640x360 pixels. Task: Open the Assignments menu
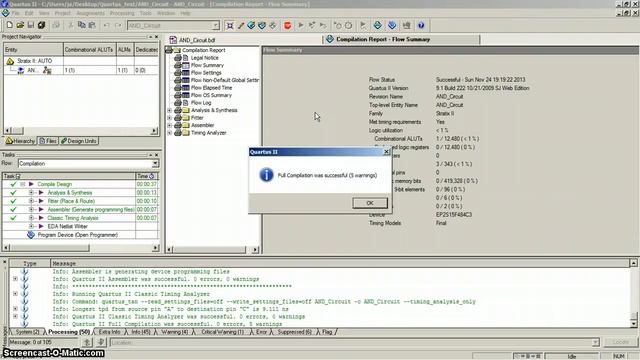[x=90, y=13]
